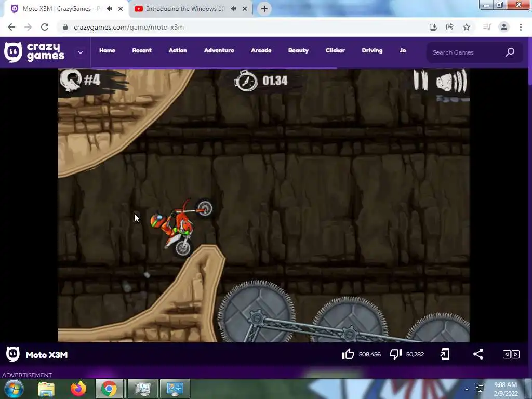Open the Home menu item
Screen dimensions: 532x399
click(x=107, y=50)
